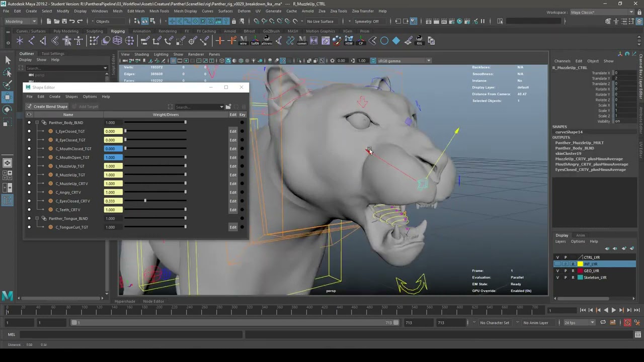Image resolution: width=644 pixels, height=362 pixels.
Task: Collapse the Panther_Body_BLND group
Action: [x=37, y=123]
